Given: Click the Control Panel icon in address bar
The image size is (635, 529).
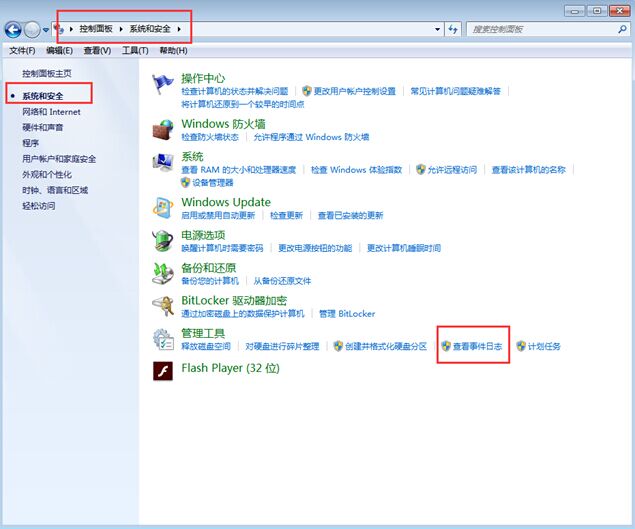Looking at the screenshot, I should [x=60, y=29].
